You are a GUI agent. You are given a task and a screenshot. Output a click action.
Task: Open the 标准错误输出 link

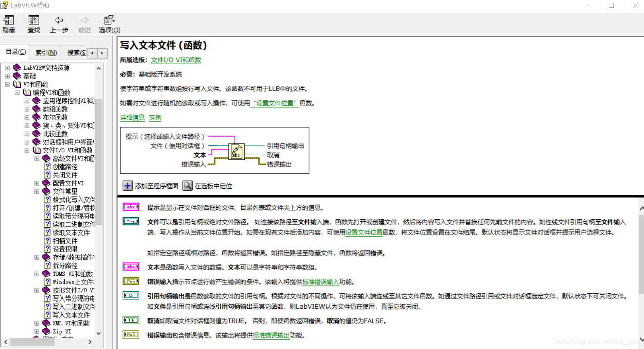(x=271, y=335)
